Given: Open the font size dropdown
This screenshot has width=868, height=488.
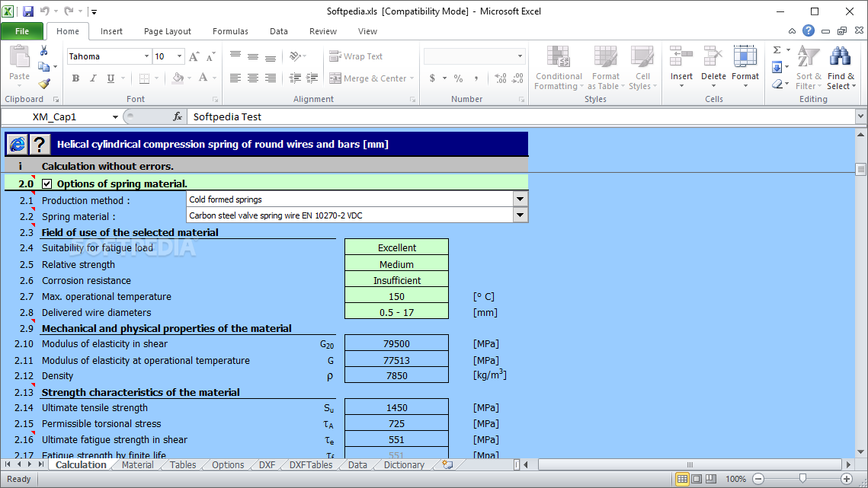Looking at the screenshot, I should 179,56.
